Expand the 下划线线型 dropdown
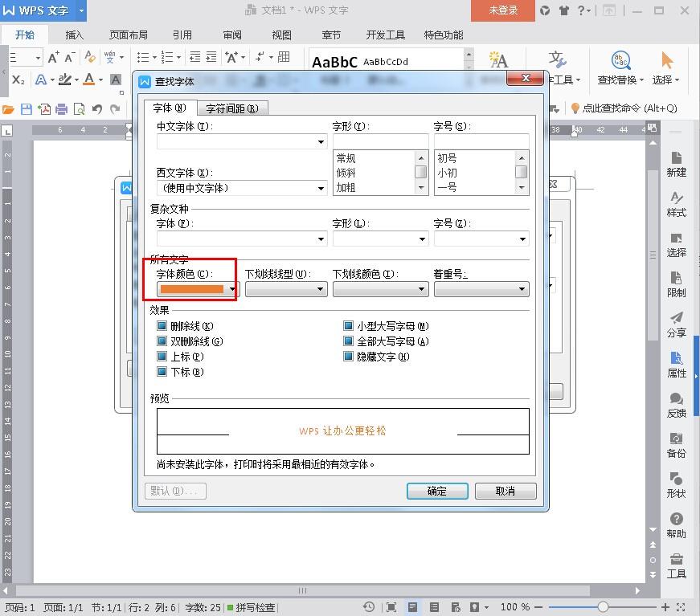 320,289
